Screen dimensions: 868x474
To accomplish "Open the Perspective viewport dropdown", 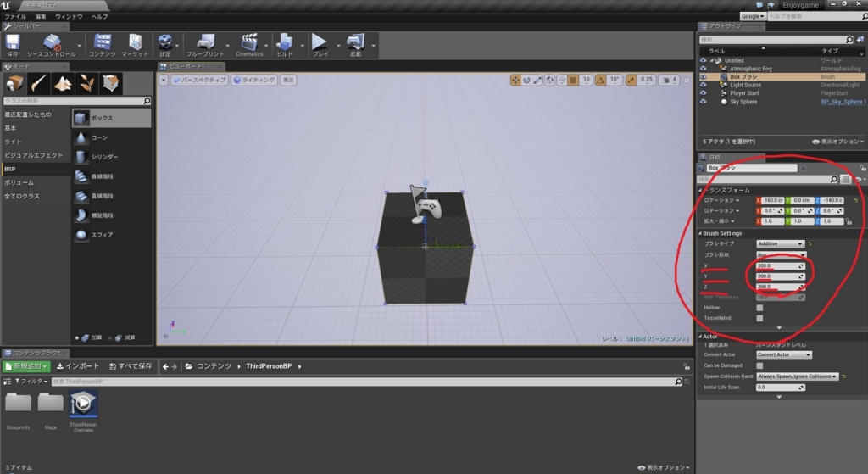I will pyautogui.click(x=199, y=81).
